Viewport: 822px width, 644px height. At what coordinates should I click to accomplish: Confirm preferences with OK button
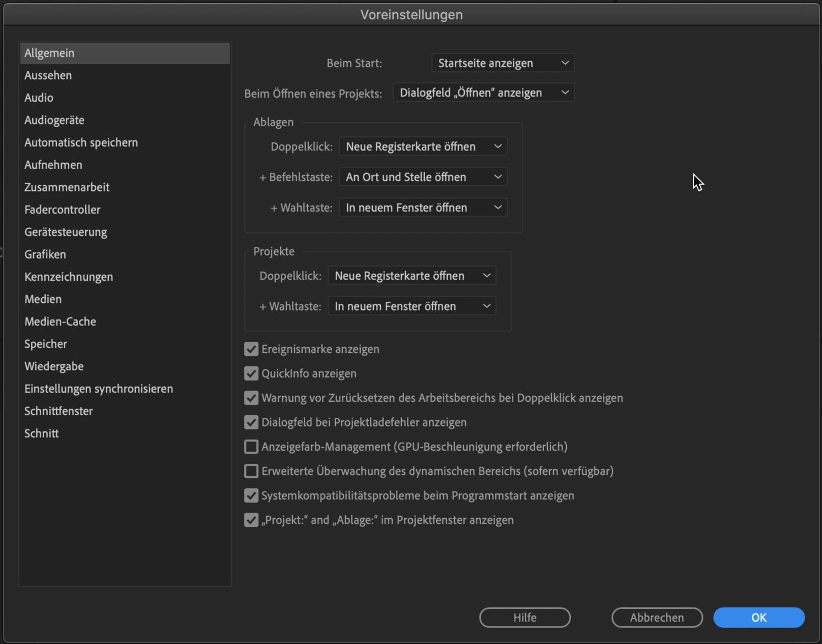click(x=758, y=618)
